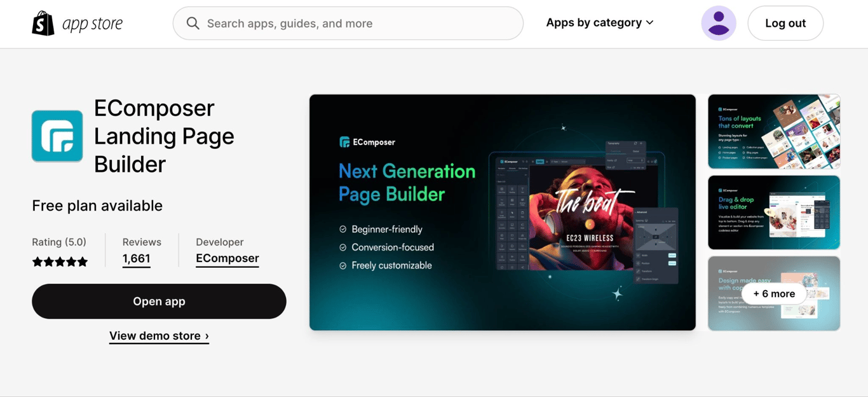Click the app store wordmark text
The width and height of the screenshot is (868, 397).
92,24
